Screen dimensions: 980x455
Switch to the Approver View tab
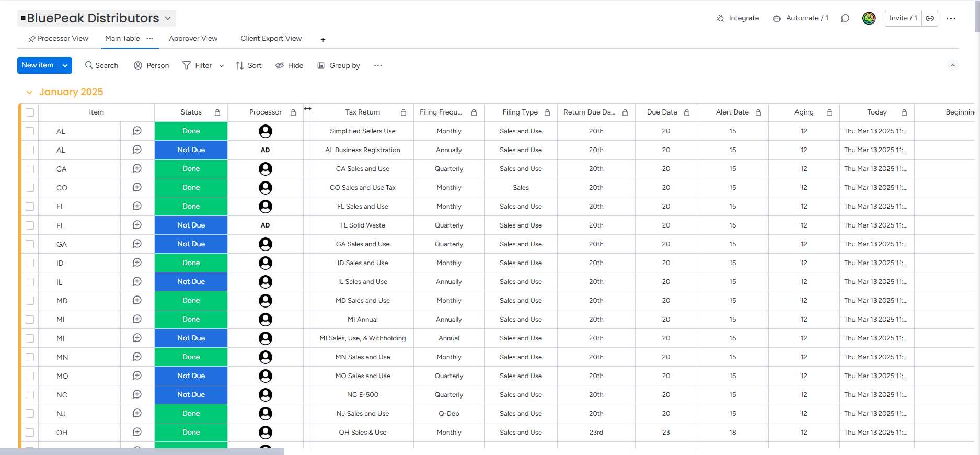(x=193, y=39)
